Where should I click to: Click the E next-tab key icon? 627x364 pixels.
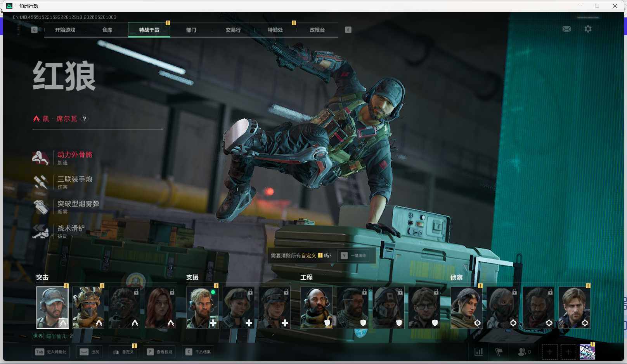click(348, 30)
